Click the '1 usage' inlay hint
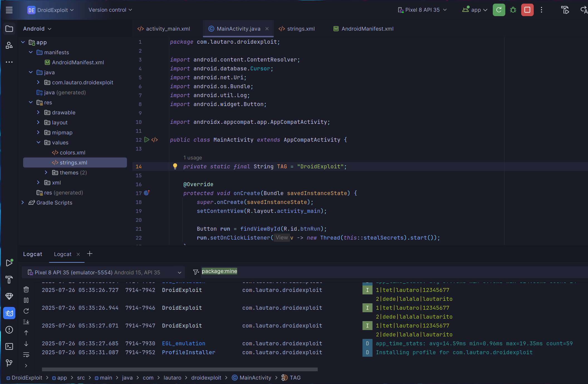 click(x=193, y=157)
